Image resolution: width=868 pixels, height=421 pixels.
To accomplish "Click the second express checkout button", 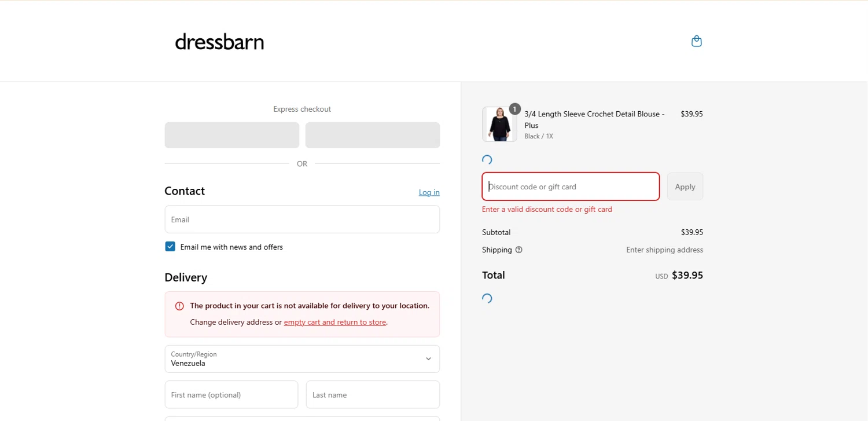I will tap(373, 135).
